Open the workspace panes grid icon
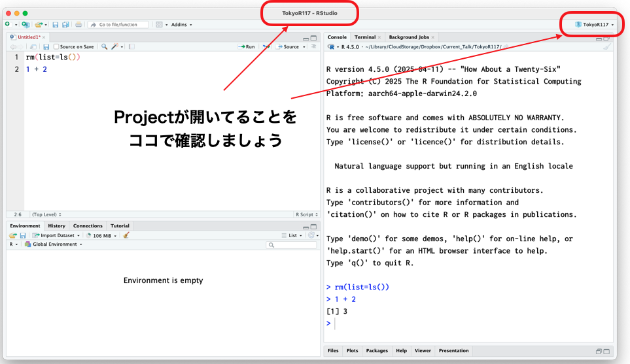 pos(159,24)
